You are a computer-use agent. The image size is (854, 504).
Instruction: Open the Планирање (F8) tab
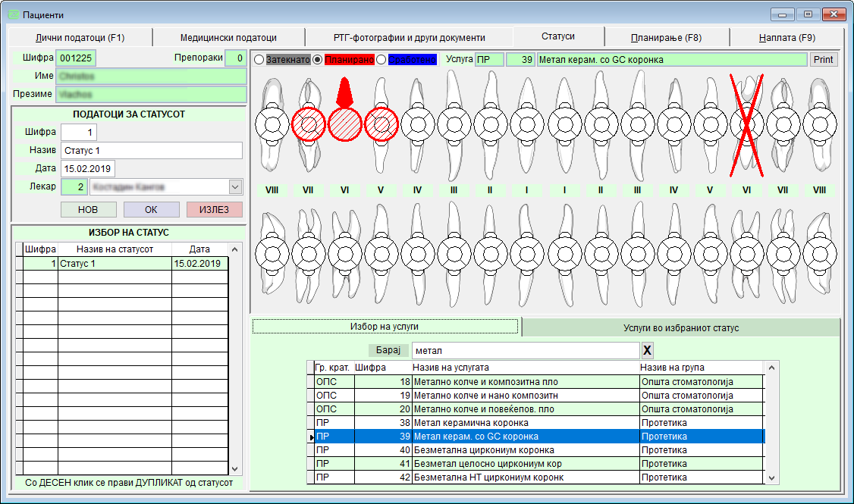(x=666, y=37)
